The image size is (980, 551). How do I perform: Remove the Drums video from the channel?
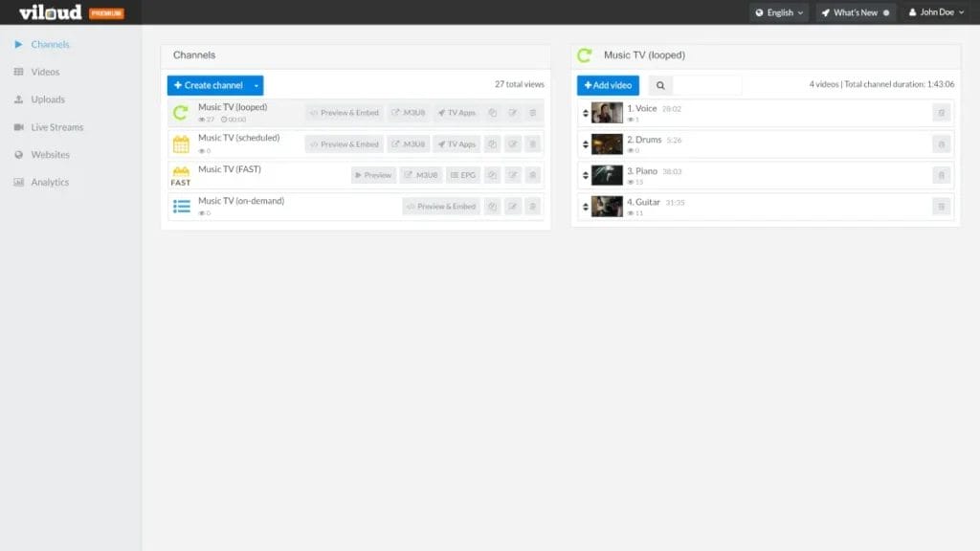coord(941,144)
